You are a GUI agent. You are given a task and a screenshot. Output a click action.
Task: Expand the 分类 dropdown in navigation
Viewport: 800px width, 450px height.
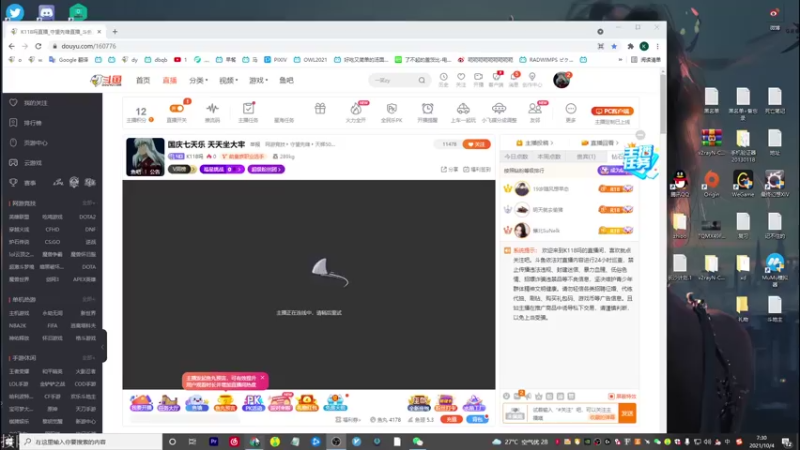(x=198, y=80)
